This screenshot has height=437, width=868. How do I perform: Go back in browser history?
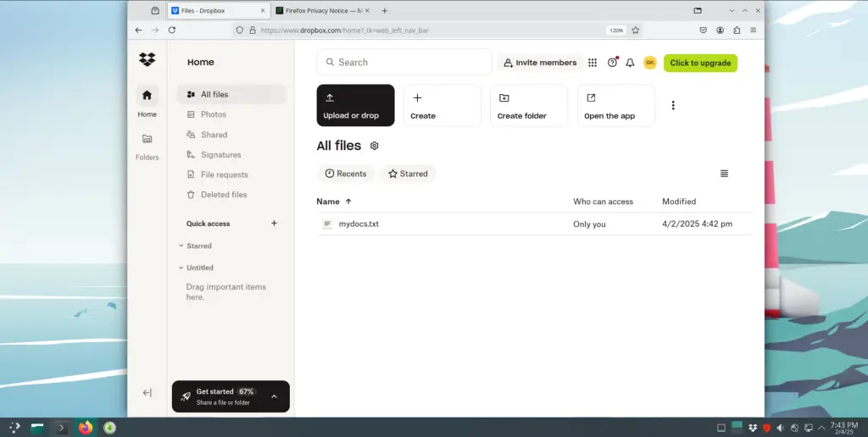[138, 30]
